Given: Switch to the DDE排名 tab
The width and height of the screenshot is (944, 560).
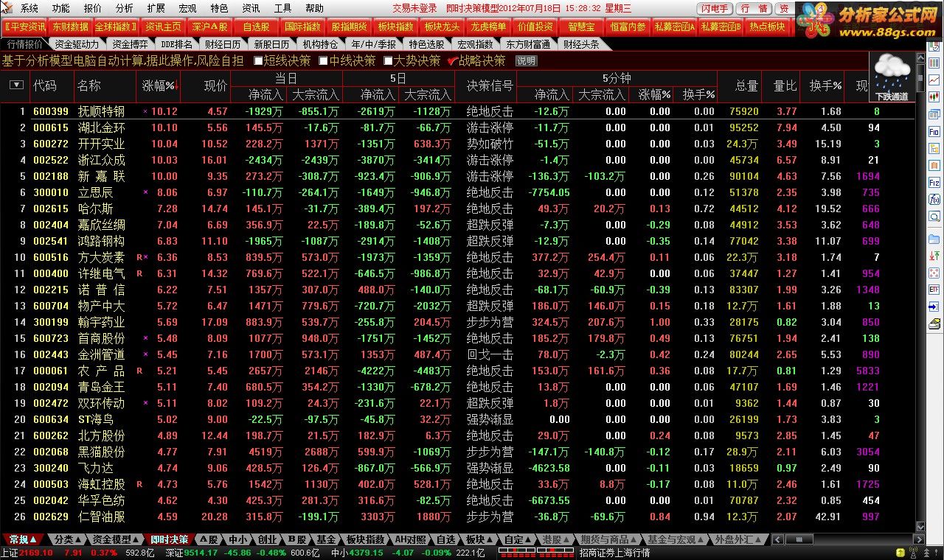Looking at the screenshot, I should (x=177, y=44).
